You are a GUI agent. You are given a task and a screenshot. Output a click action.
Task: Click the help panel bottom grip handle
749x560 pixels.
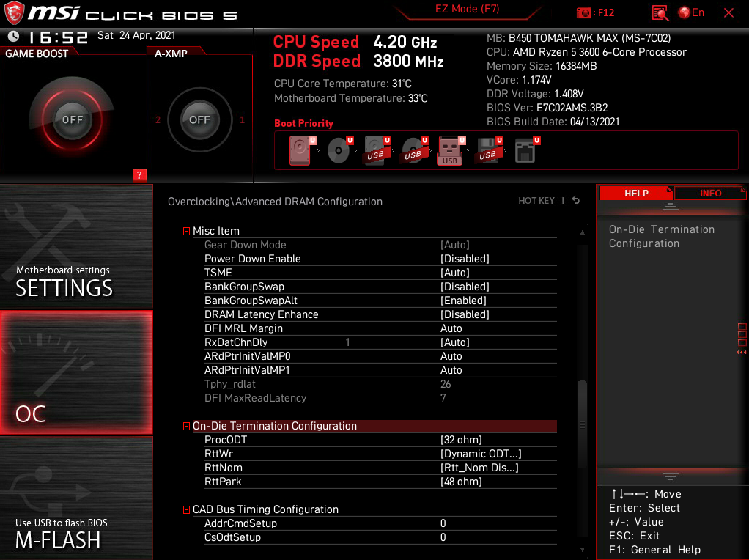pos(670,476)
